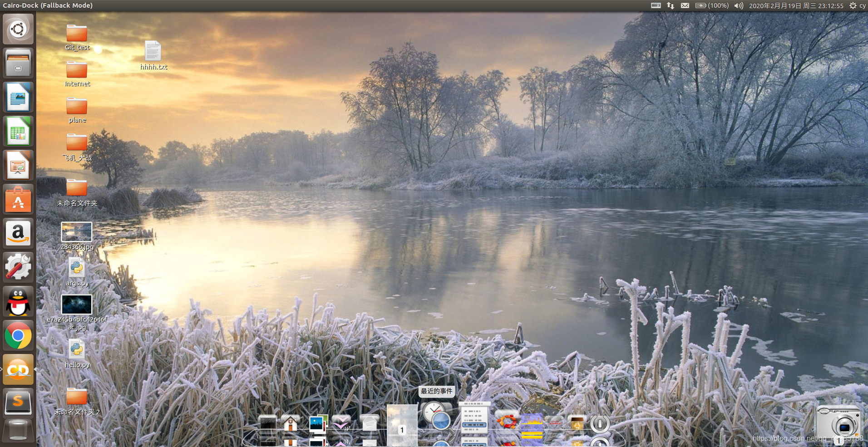868x447 pixels.
Task: Open terminal icon in Cairo-Dock
Action: click(268, 422)
